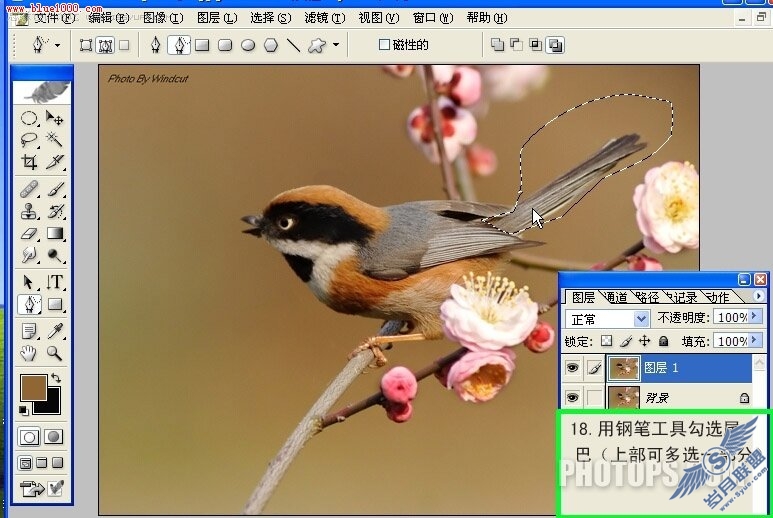Hide 图层 1 with its eye icon

[x=572, y=368]
